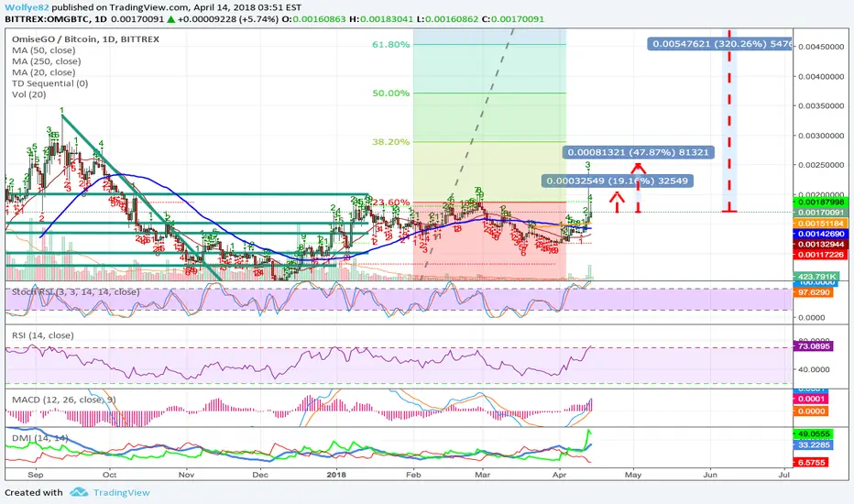854x504 pixels.
Task: Click the orange 0.00151184 price tag
Action: [x=821, y=224]
